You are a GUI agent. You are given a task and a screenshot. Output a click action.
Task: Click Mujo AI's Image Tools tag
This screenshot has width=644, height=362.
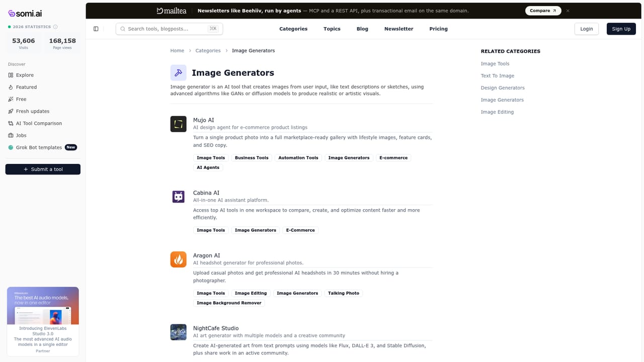coord(211,158)
